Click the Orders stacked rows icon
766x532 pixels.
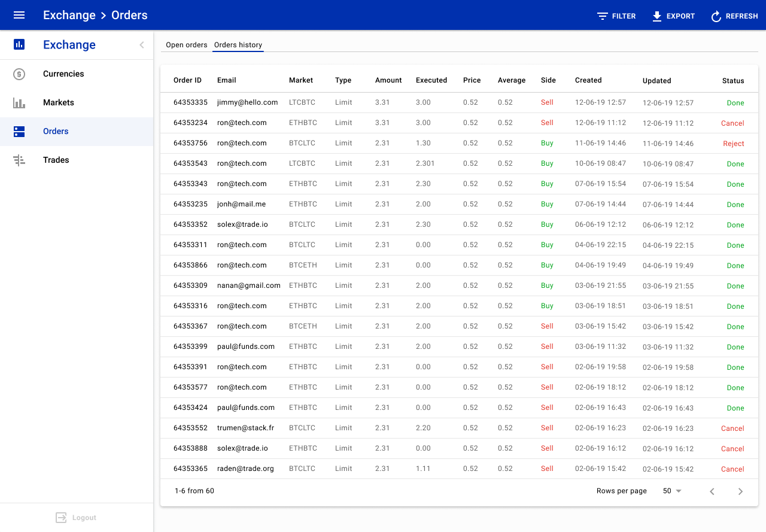point(19,132)
